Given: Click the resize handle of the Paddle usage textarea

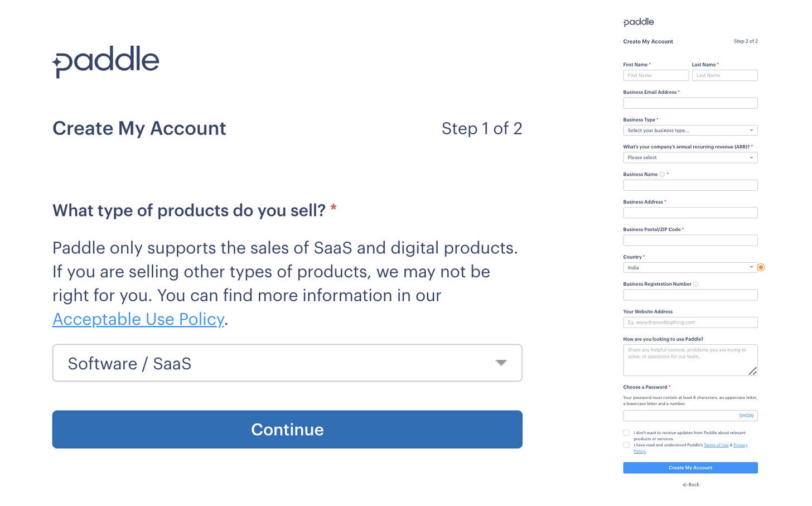Looking at the screenshot, I should [x=752, y=371].
